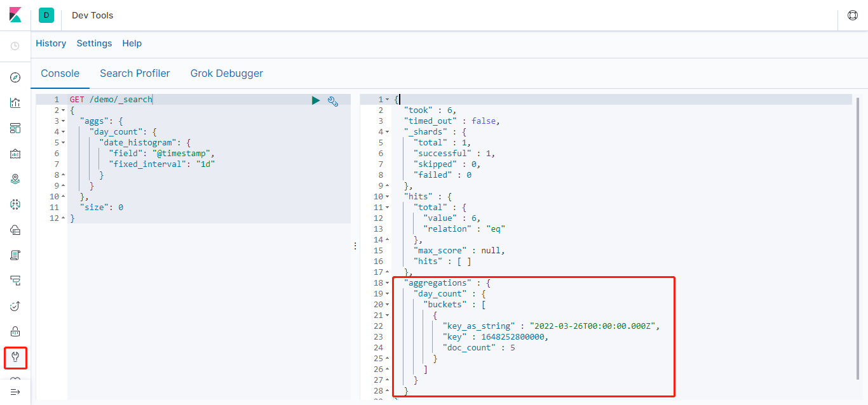Open the recently viewed clock icon
This screenshot has height=405, width=868.
(x=15, y=46)
